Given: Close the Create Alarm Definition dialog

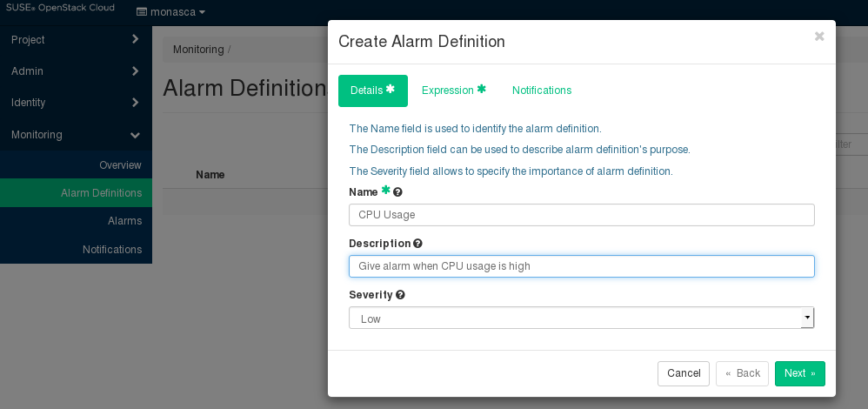Looking at the screenshot, I should [x=818, y=37].
